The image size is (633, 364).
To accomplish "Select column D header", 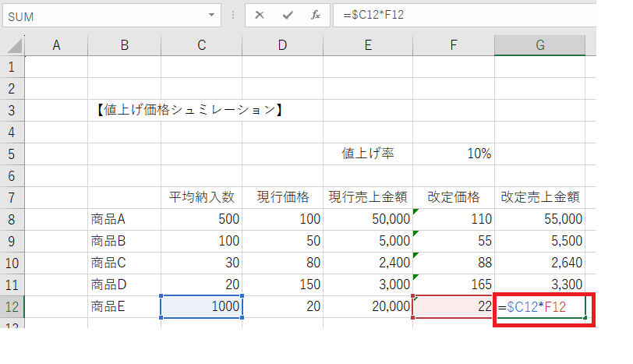I will coord(282,45).
